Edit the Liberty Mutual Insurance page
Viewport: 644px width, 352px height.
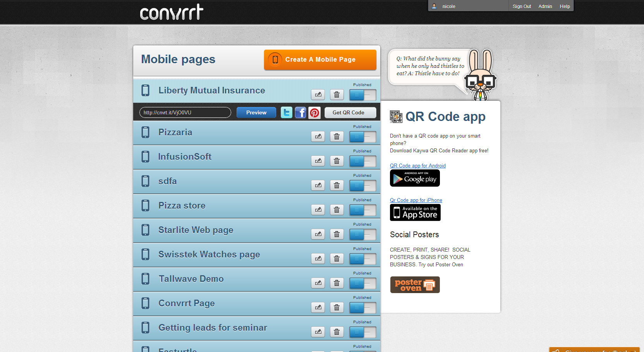pos(318,95)
